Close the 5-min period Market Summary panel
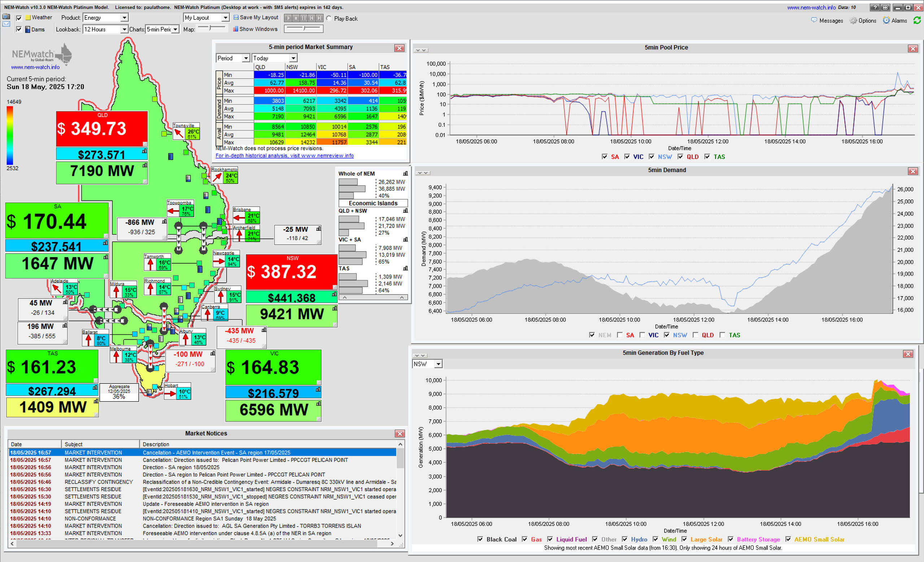924x562 pixels. pyautogui.click(x=399, y=48)
